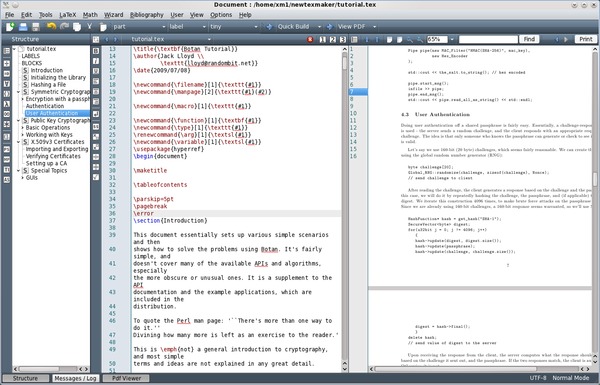Click the Find button in PDF viewer
The image size is (600, 385).
(529, 39)
